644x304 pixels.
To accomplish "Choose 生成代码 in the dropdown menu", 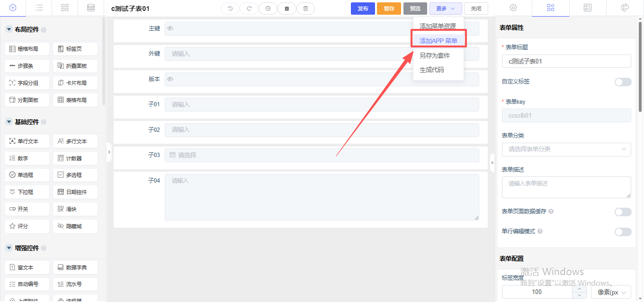I will (432, 70).
